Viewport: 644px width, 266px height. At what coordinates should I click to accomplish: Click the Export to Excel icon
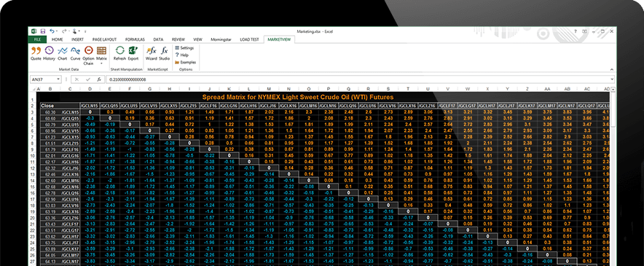[133, 53]
